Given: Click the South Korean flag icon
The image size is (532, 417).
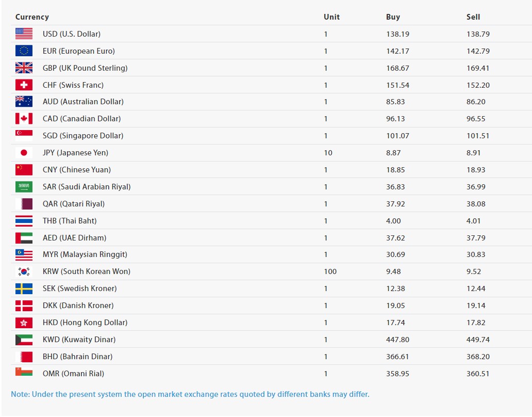Looking at the screenshot, I should coord(24,271).
